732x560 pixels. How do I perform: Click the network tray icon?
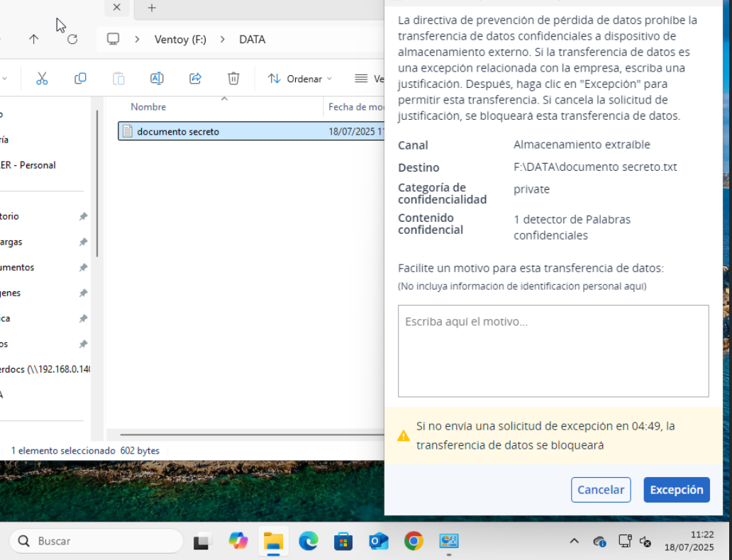tap(625, 541)
